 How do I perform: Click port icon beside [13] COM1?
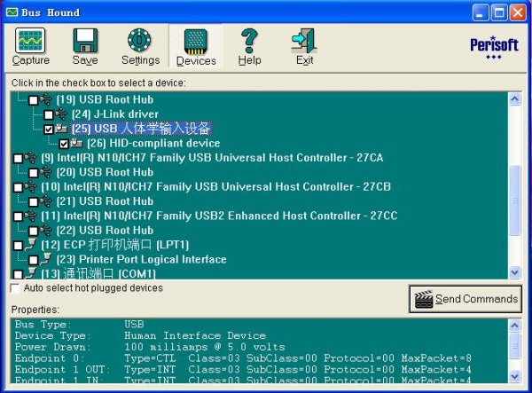point(30,273)
